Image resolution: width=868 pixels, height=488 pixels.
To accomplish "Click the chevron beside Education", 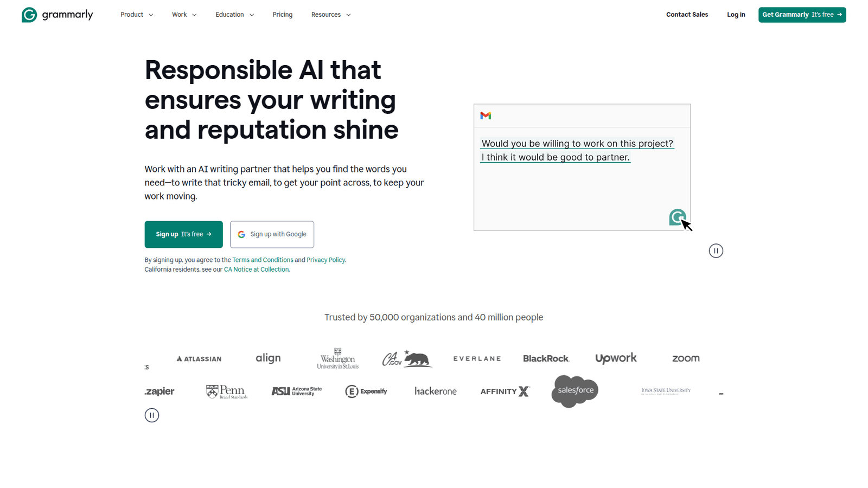I will tap(252, 15).
